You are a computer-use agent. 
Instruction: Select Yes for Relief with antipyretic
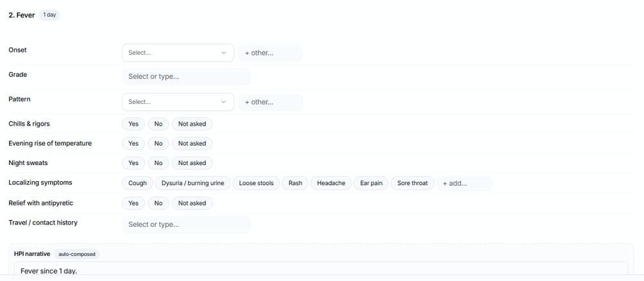pos(133,204)
